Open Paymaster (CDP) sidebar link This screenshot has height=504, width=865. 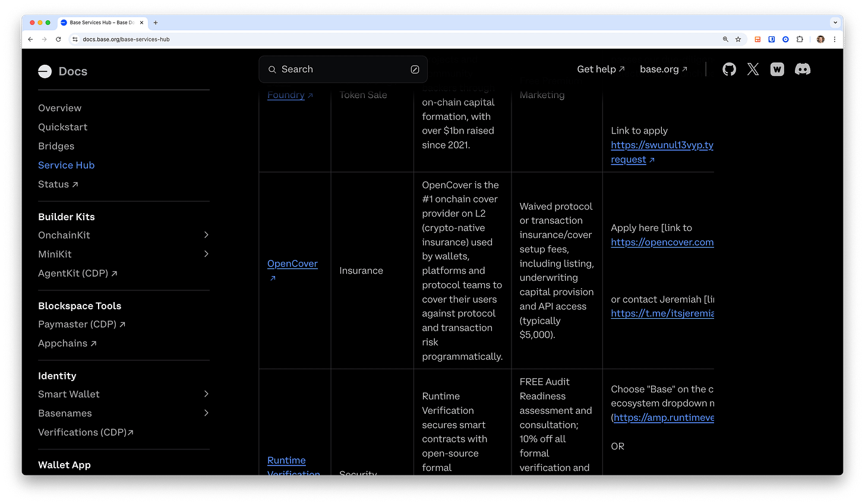click(x=82, y=324)
